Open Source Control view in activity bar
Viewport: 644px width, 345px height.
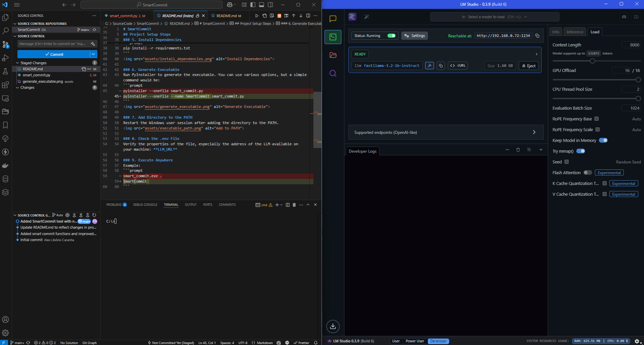(x=5, y=44)
